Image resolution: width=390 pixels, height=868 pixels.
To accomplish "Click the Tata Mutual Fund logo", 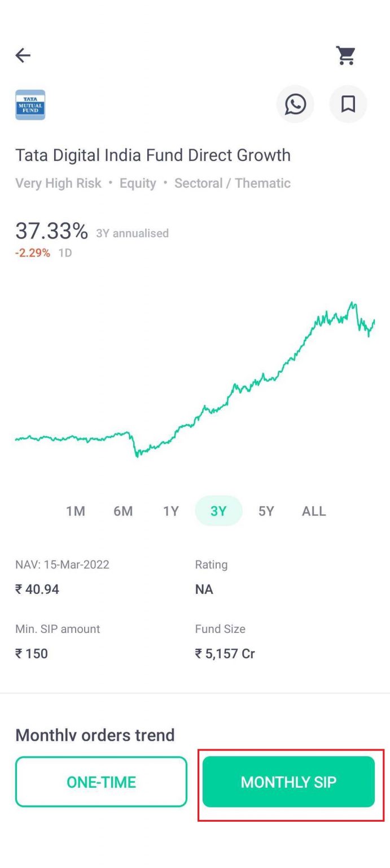I will [x=30, y=104].
